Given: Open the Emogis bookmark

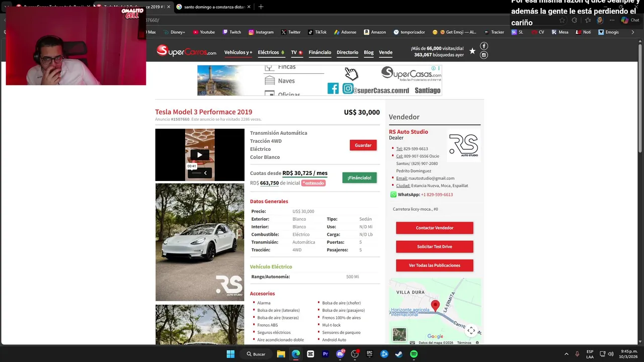Looking at the screenshot, I should [x=608, y=32].
